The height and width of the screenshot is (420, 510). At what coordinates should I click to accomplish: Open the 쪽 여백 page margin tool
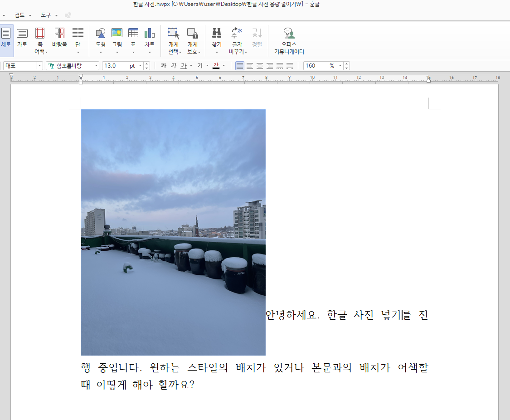40,41
